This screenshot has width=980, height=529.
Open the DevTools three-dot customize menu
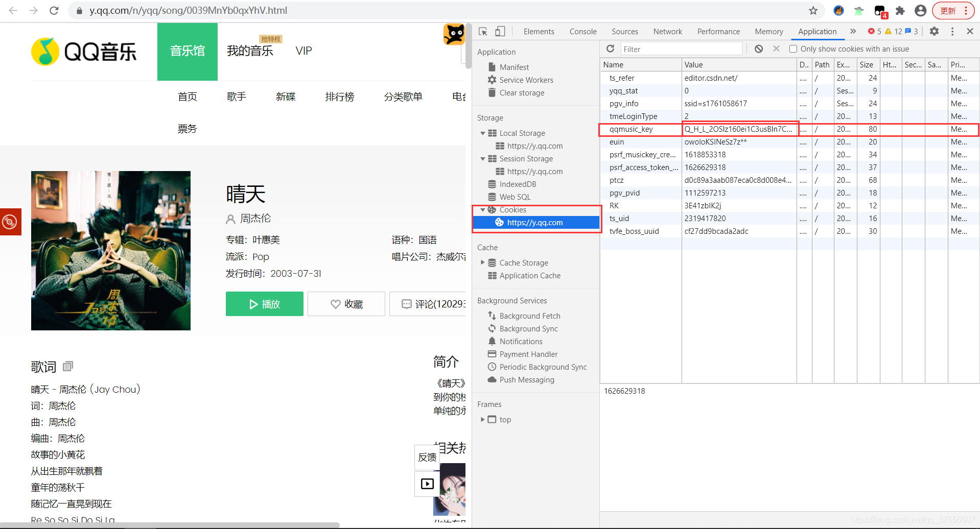[x=952, y=31]
